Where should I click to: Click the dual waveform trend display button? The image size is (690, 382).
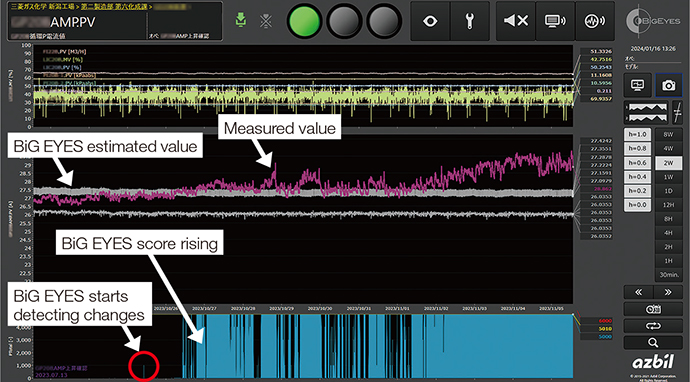point(646,112)
